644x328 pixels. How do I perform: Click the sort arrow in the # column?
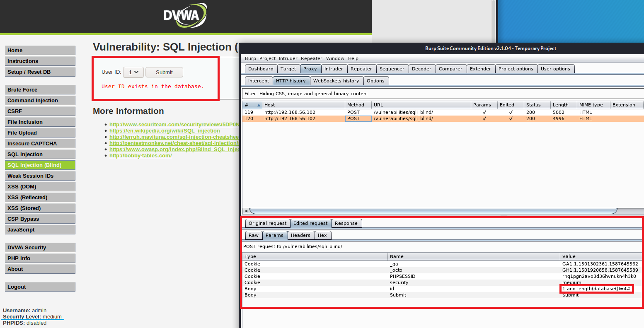point(259,105)
